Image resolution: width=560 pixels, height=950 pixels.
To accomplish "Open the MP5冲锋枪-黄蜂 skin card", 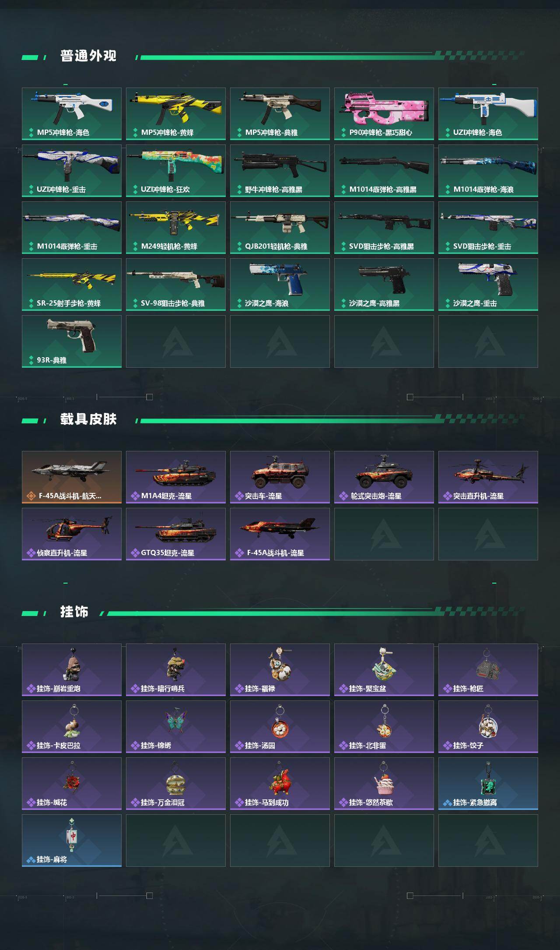I will pyautogui.click(x=176, y=114).
